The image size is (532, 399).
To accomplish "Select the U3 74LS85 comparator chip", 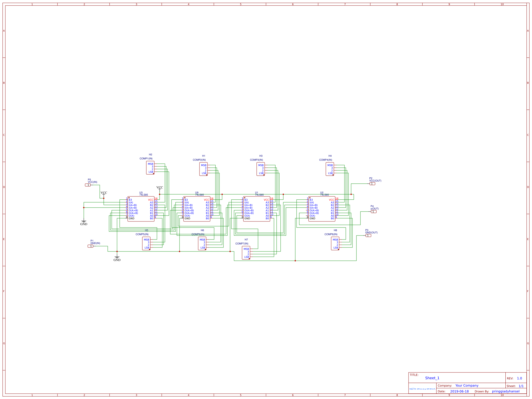I will (x=141, y=209).
